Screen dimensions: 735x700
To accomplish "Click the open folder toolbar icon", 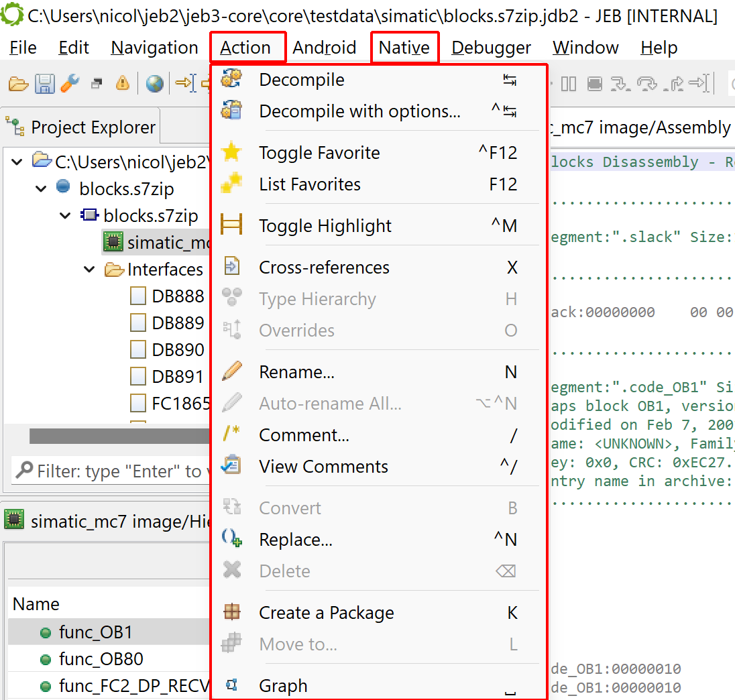I will 18,84.
